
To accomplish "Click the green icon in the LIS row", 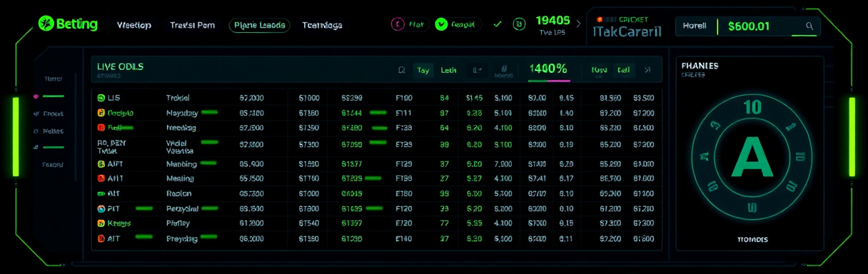I will pyautogui.click(x=101, y=98).
